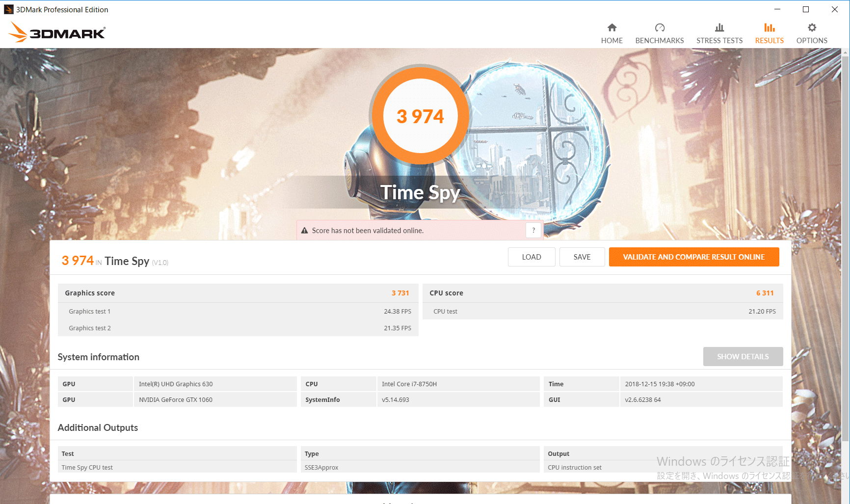Click the Time Spy title banner
850x504 pixels.
tap(420, 192)
